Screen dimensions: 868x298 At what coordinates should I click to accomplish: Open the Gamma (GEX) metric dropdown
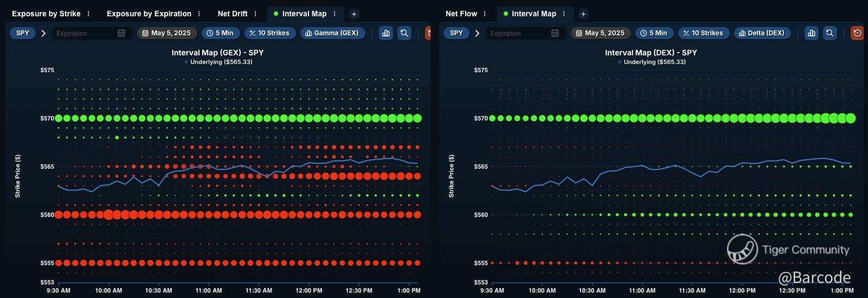pyautogui.click(x=332, y=33)
